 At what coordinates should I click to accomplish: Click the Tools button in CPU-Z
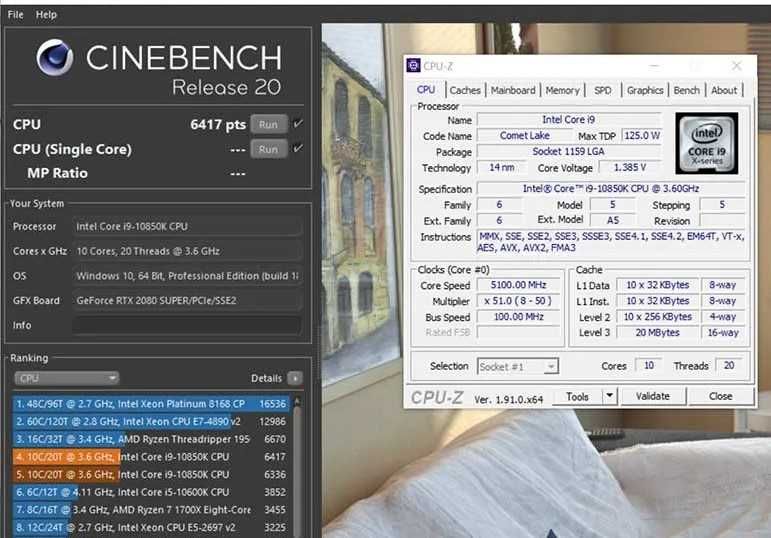click(x=577, y=396)
